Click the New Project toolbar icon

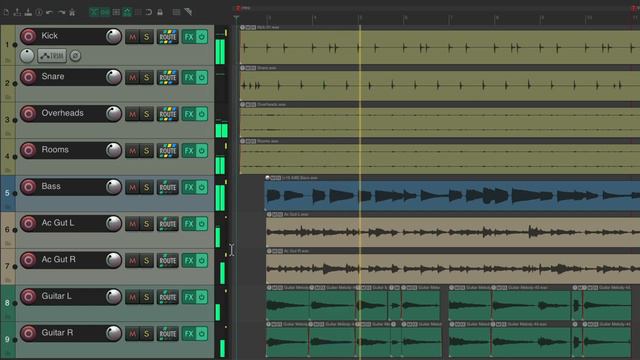coord(6,12)
